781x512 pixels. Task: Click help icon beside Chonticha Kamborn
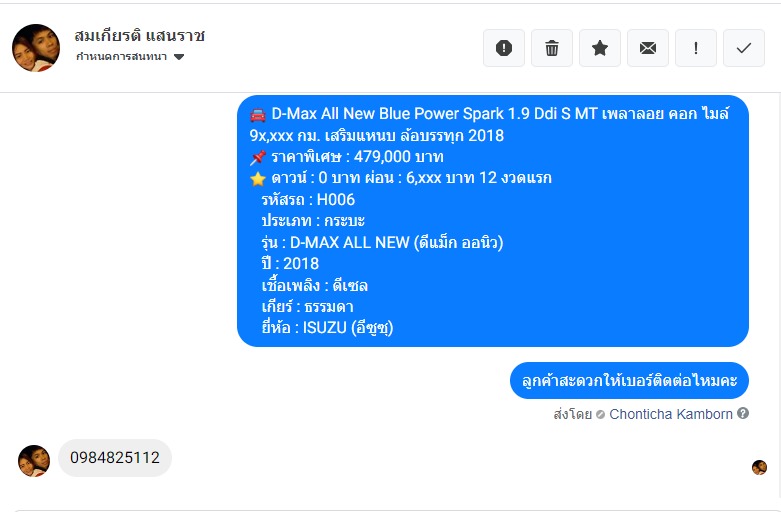coord(743,413)
